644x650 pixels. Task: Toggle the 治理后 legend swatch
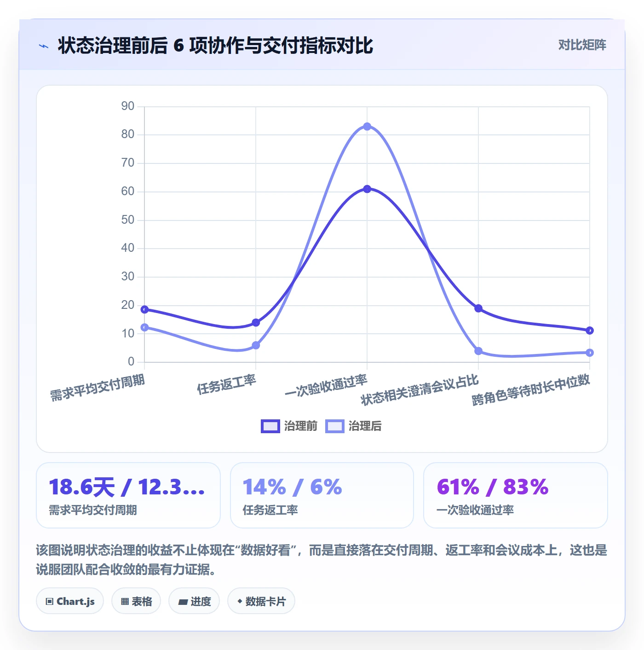click(x=334, y=426)
